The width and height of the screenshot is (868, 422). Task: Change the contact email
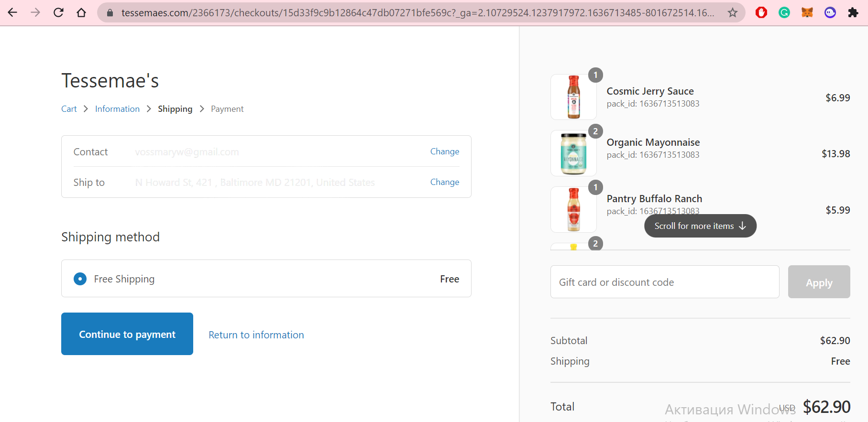point(444,151)
